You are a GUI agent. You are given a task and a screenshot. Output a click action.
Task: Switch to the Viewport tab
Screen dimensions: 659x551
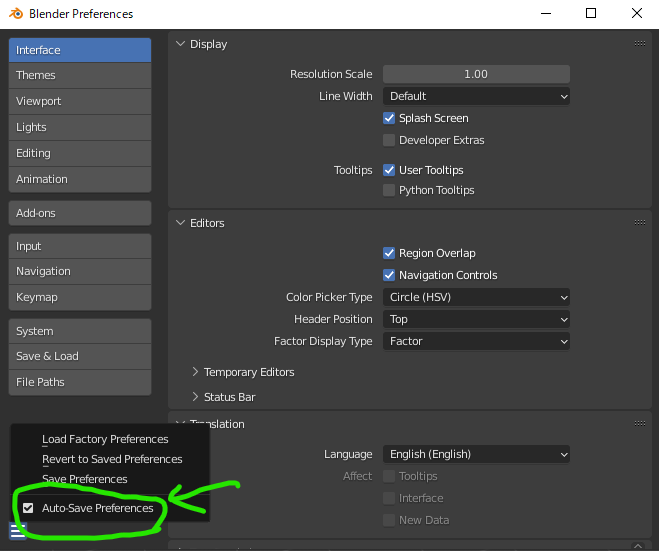click(x=80, y=101)
